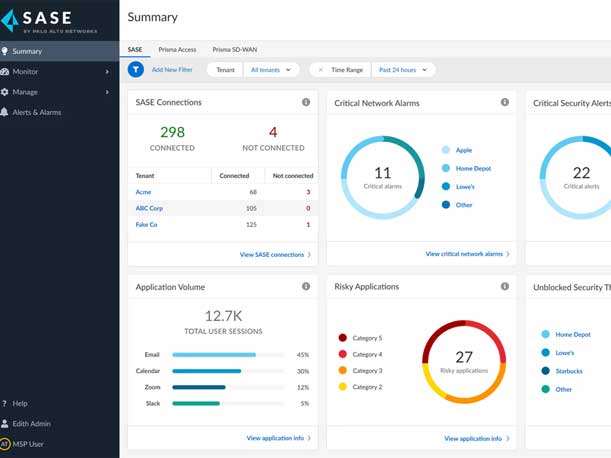
Task: Click the blue filter funnel icon
Action: click(136, 70)
